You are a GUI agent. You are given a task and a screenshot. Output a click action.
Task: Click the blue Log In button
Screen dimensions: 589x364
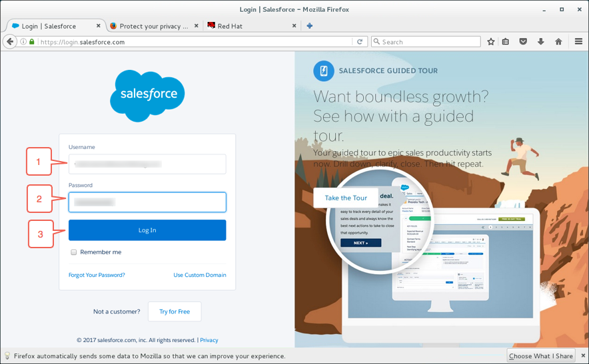(x=147, y=230)
